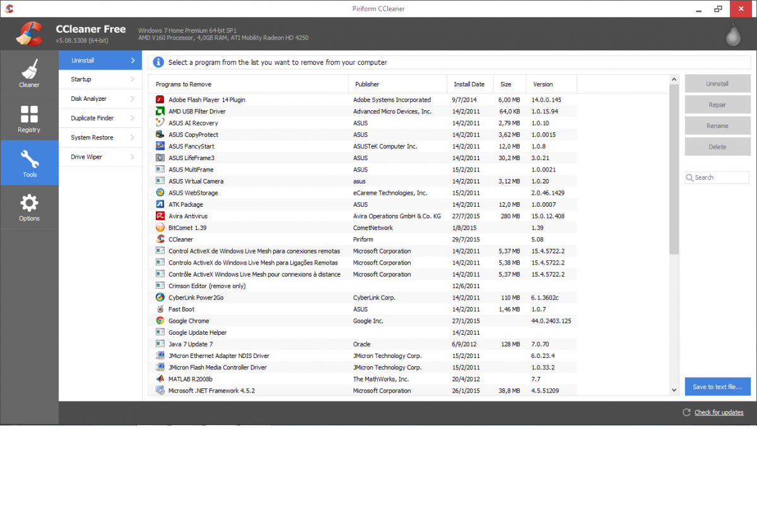Sort by Size column header
Viewport: 757px width, 532px height.
510,84
